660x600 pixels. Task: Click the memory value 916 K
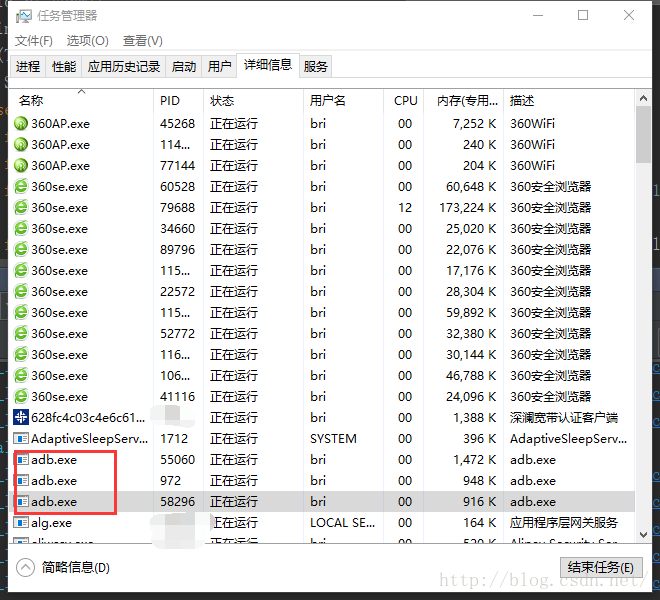tap(480, 501)
